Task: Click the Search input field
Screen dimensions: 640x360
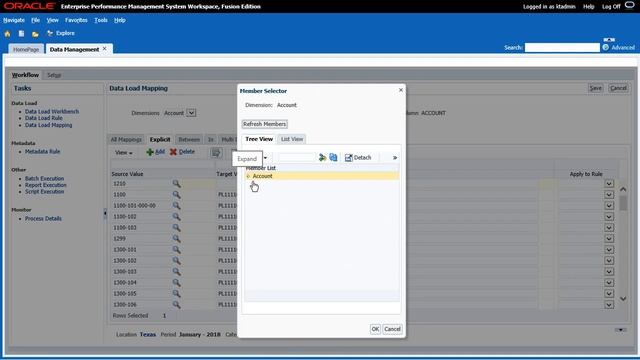Action: [x=562, y=48]
